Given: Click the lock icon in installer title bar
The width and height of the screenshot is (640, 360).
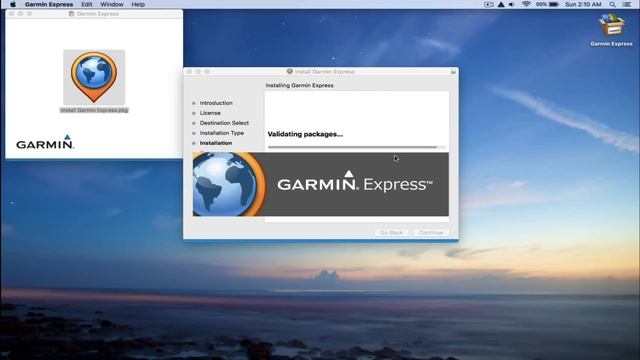Looking at the screenshot, I should coord(453,71).
